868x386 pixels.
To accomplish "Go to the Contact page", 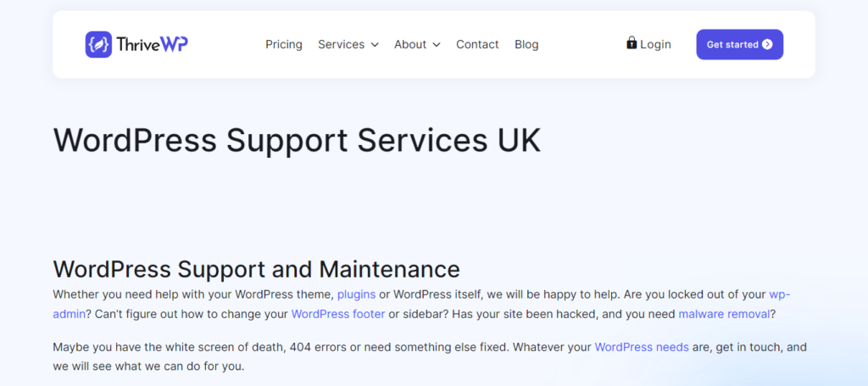I will tap(477, 44).
